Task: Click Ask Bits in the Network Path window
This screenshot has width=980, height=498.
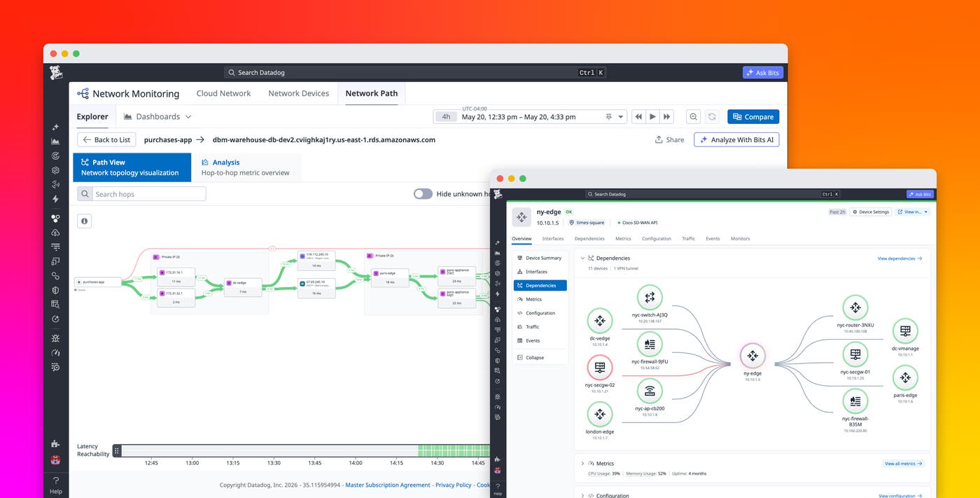Action: pyautogui.click(x=763, y=72)
